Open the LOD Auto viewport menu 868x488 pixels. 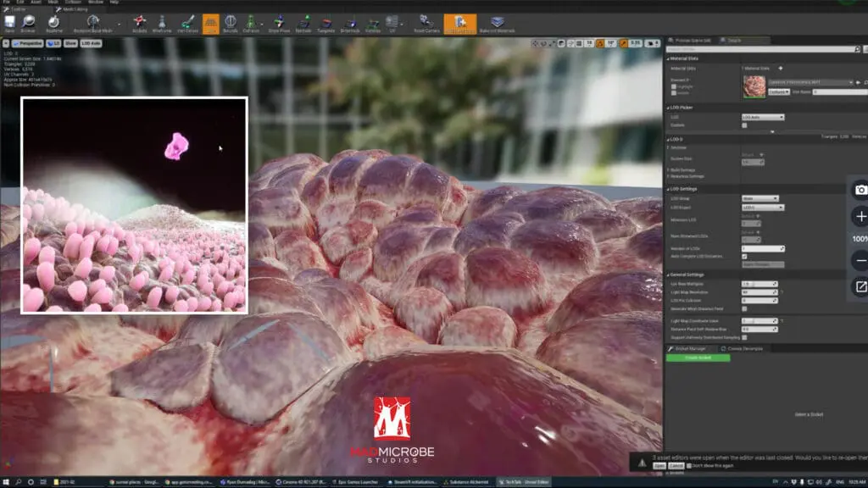[x=91, y=43]
